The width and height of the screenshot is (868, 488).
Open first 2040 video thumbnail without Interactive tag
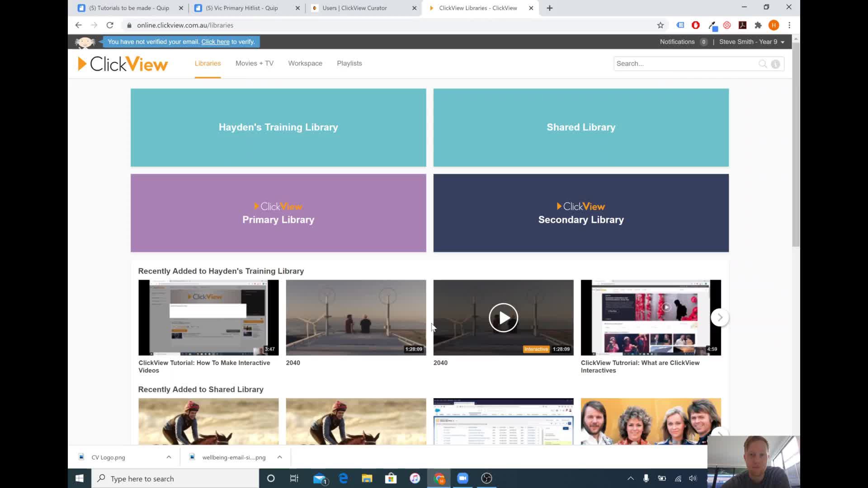click(x=356, y=318)
